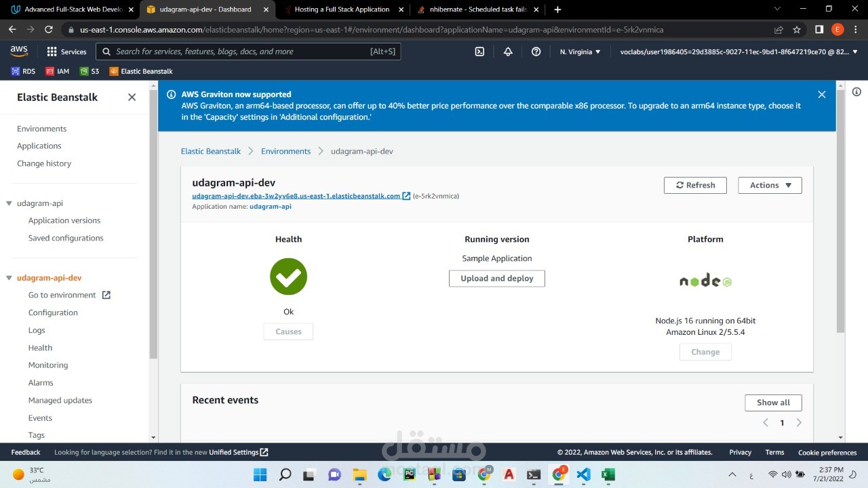Screen dimensions: 868x488
Task: Reload the browser page
Action: click(48, 30)
